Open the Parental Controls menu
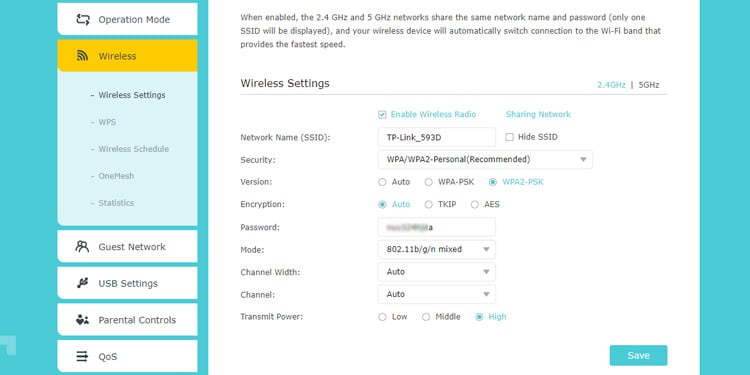The height and width of the screenshot is (375, 750). pos(127,320)
